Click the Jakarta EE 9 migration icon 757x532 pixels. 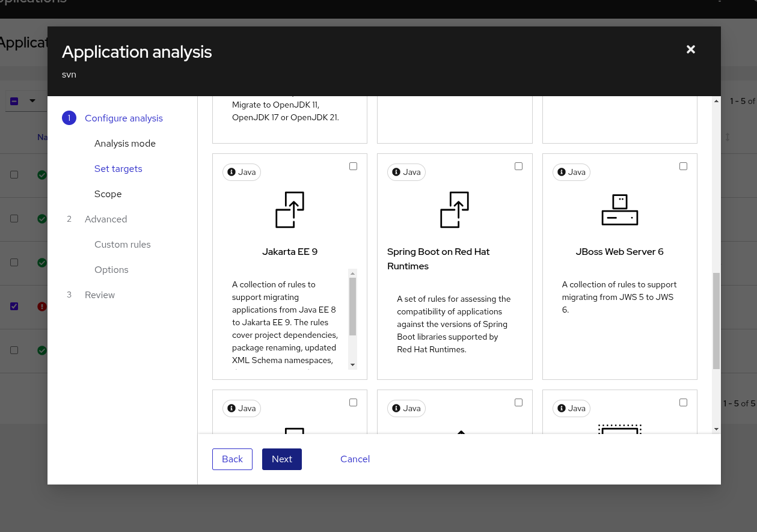click(x=290, y=210)
